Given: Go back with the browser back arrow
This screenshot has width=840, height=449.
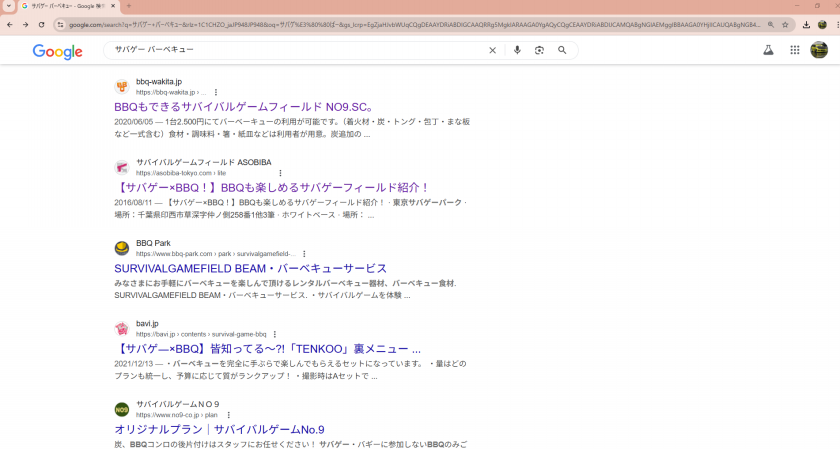Looking at the screenshot, I should pos(10,25).
